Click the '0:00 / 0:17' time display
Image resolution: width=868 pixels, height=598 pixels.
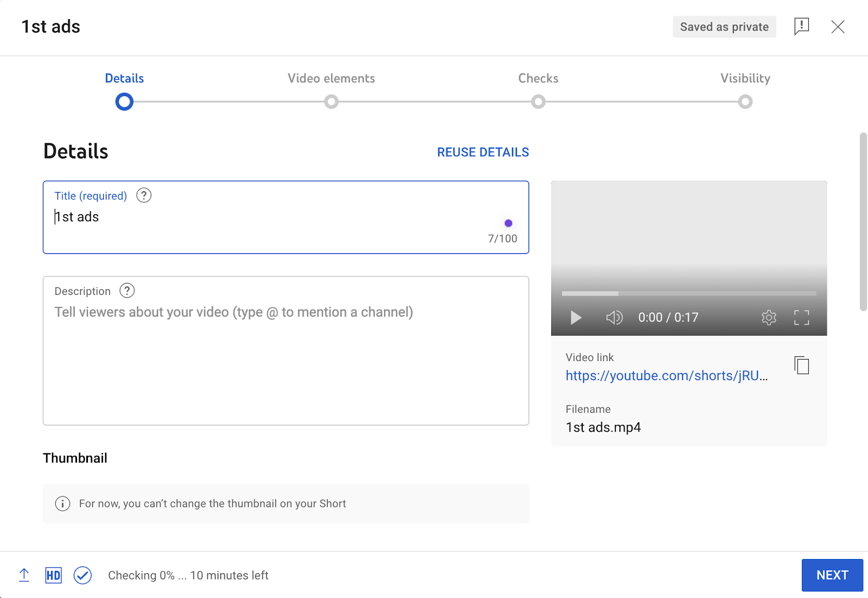tap(668, 317)
